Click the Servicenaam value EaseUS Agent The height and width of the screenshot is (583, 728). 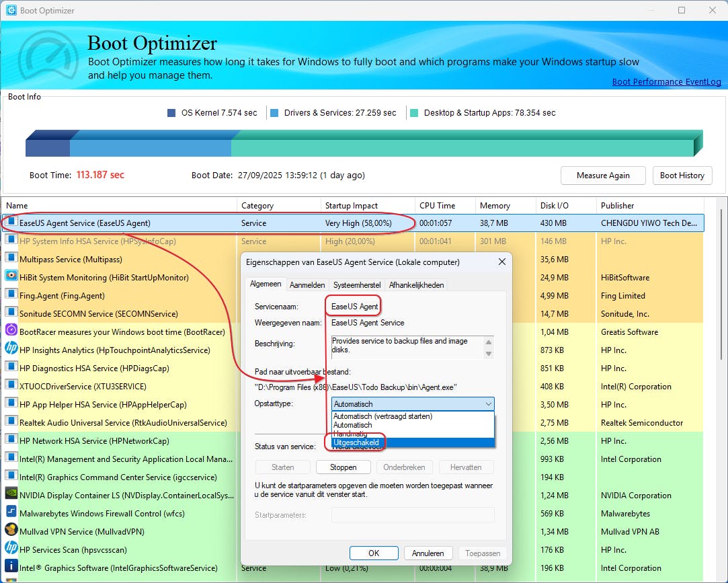355,306
